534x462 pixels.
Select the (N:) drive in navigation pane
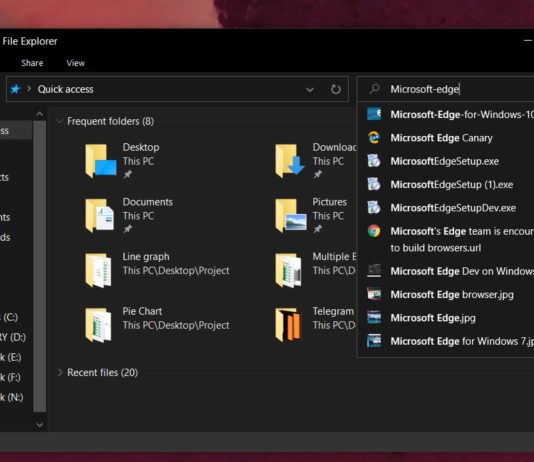[12, 397]
